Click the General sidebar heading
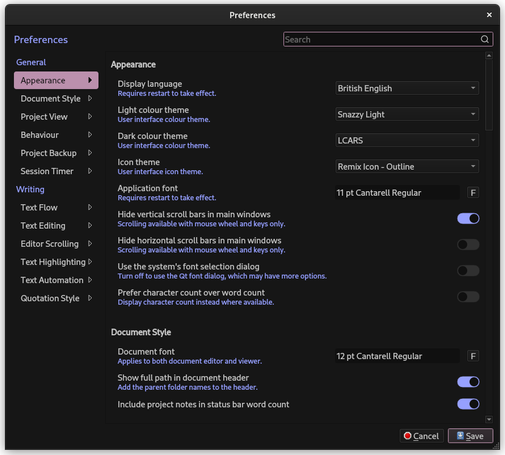 click(x=31, y=62)
